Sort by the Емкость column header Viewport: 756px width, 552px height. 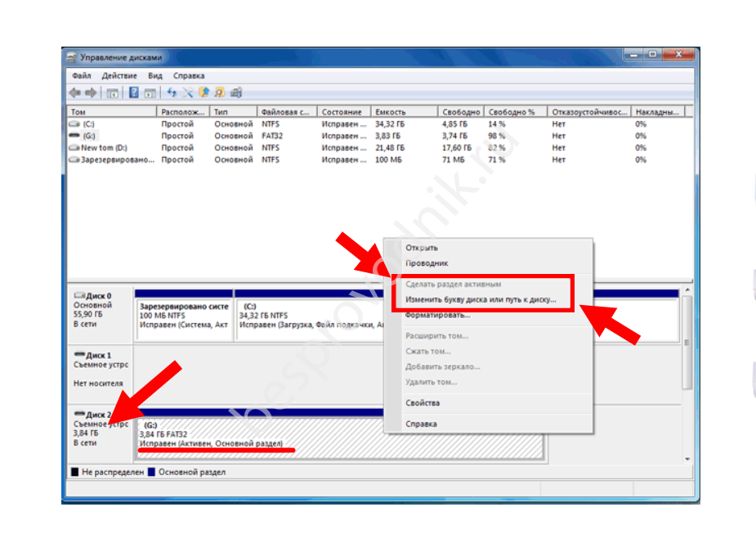[390, 112]
